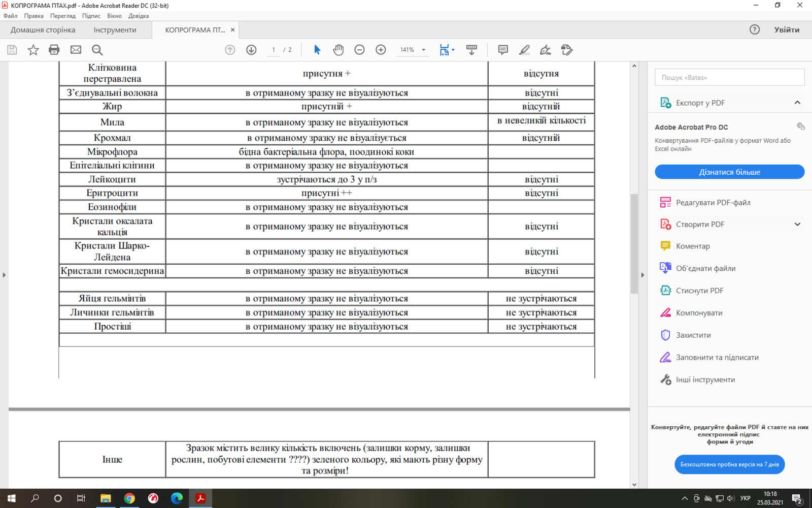Viewport: 812px width, 508px height.
Task: Click the Увійти sign-in button
Action: pyautogui.click(x=787, y=30)
